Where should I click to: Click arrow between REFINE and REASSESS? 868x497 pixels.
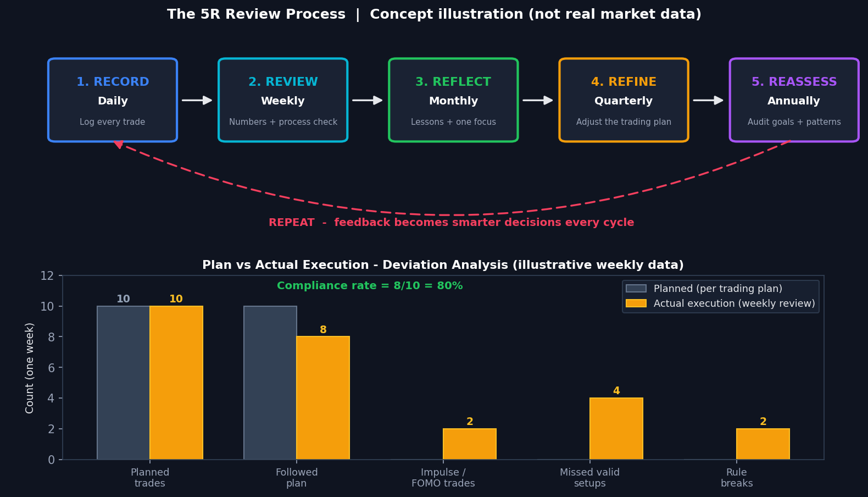[708, 100]
